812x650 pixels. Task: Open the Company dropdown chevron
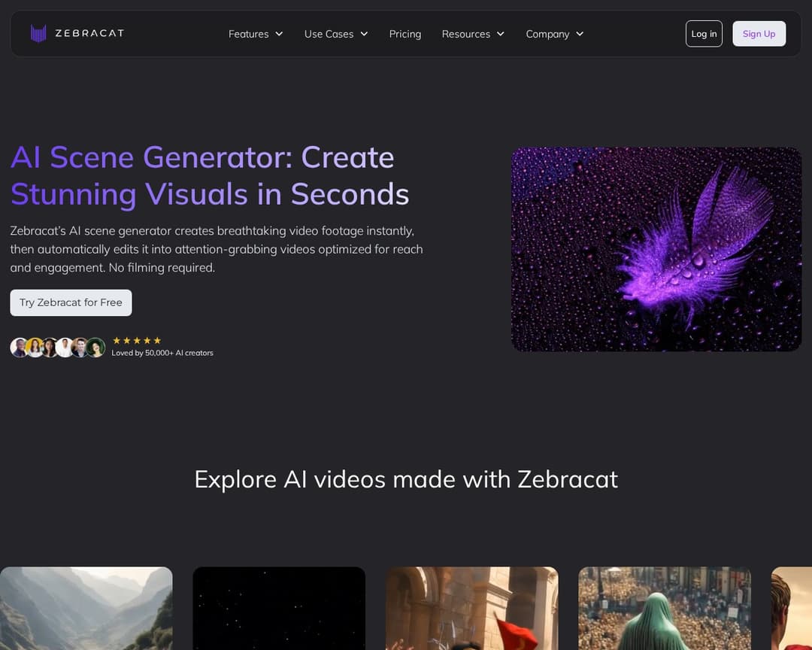(580, 34)
